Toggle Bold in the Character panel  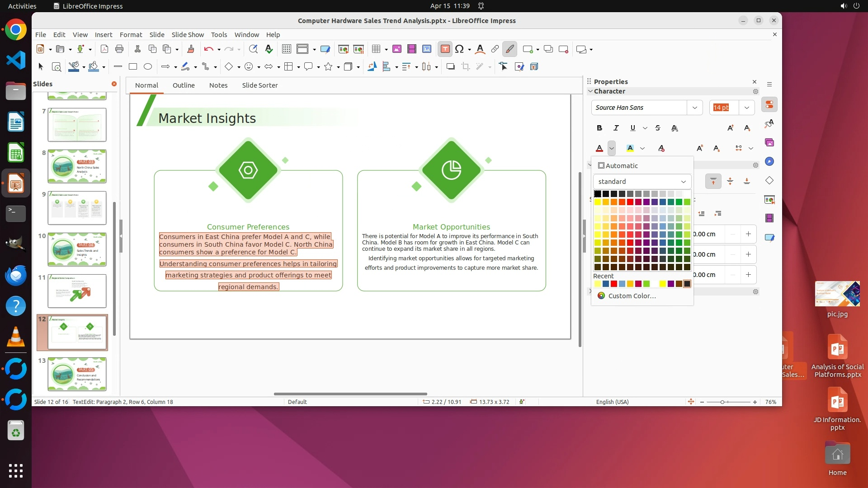point(599,128)
